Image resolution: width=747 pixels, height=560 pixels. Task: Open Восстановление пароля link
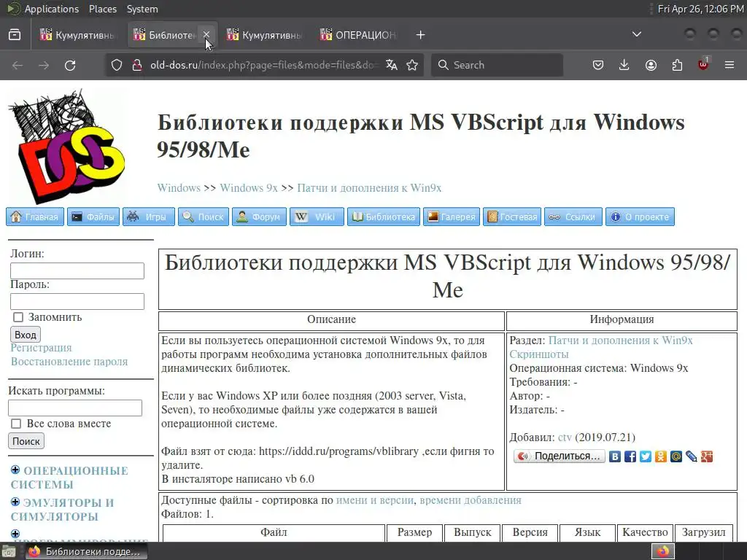(x=69, y=362)
